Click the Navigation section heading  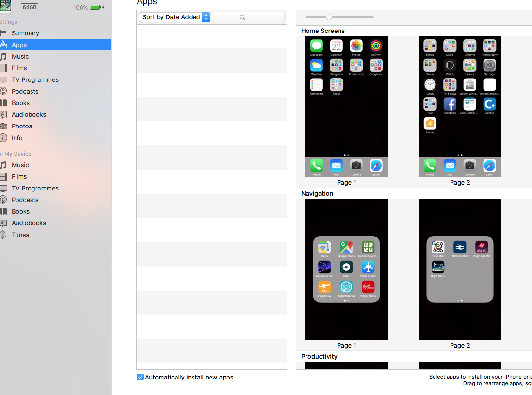point(317,193)
